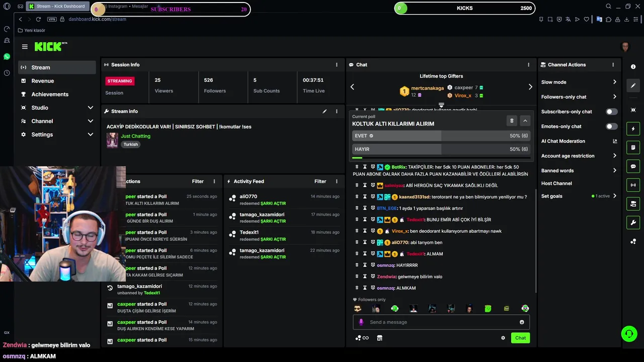644x362 pixels.
Task: Open Activity Feed panel options menu
Action: pos(337,182)
